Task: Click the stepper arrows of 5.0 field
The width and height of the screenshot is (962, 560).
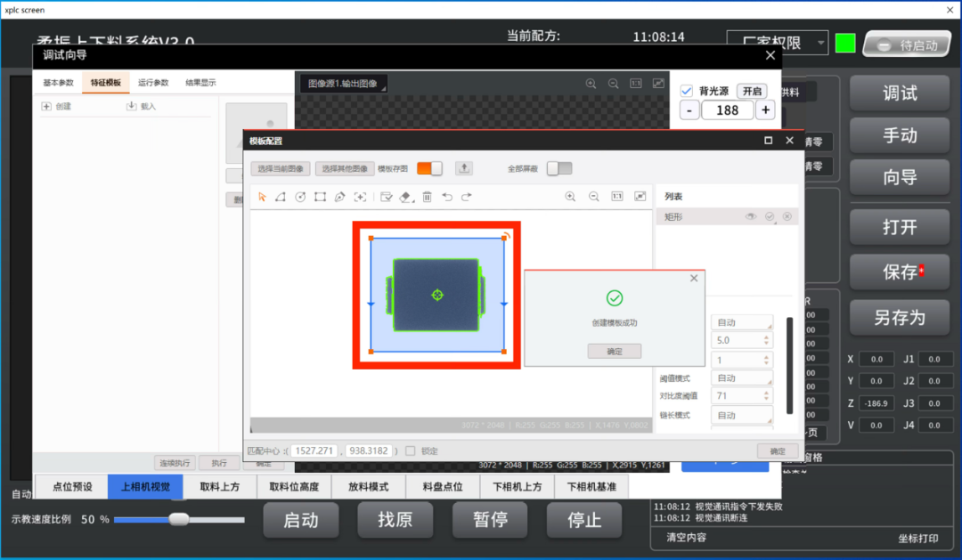Action: tap(766, 340)
